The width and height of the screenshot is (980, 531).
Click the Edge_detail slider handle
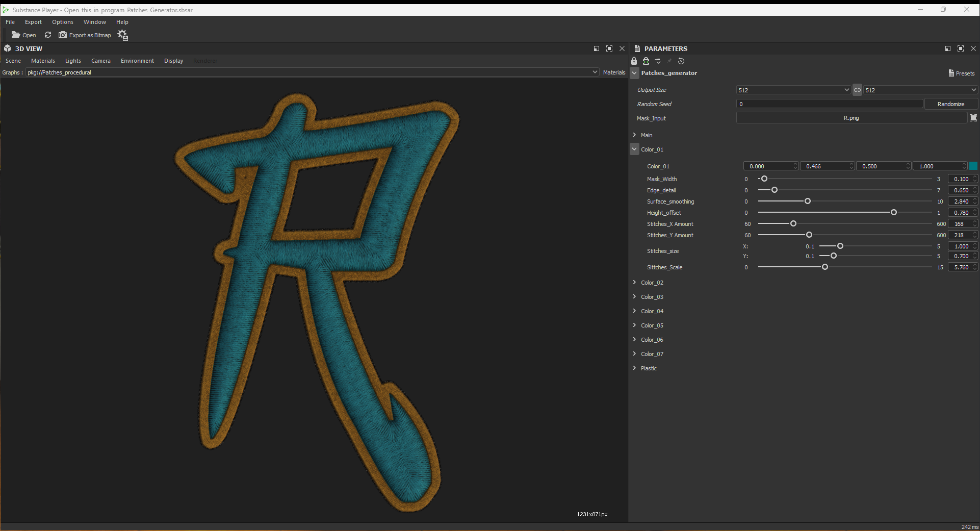[x=775, y=190]
